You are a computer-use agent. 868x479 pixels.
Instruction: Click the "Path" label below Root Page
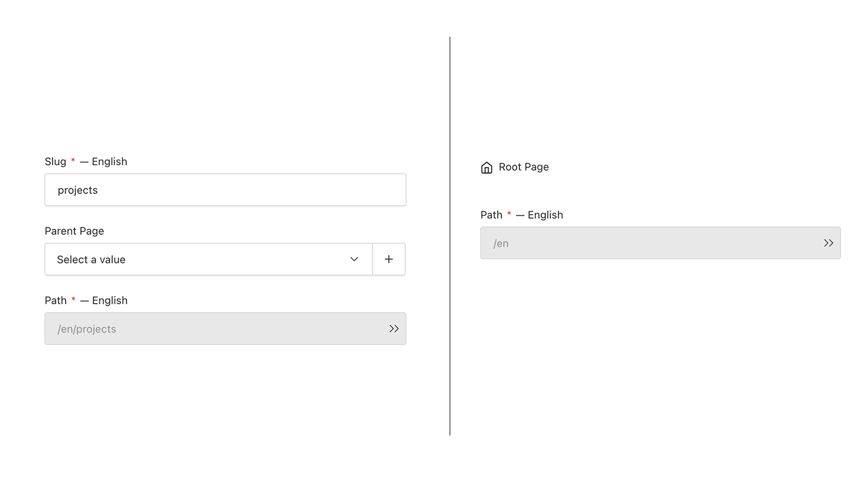(491, 215)
